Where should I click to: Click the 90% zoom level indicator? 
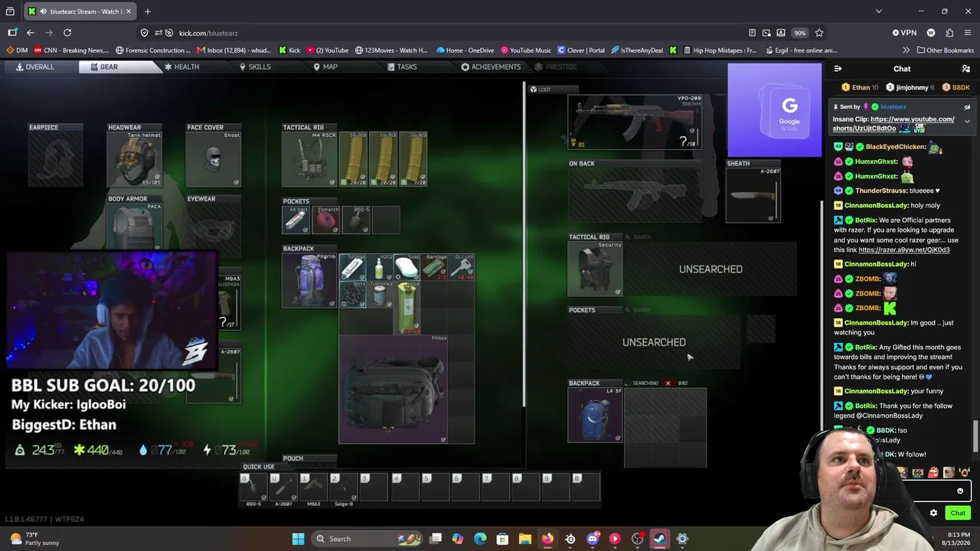[799, 33]
